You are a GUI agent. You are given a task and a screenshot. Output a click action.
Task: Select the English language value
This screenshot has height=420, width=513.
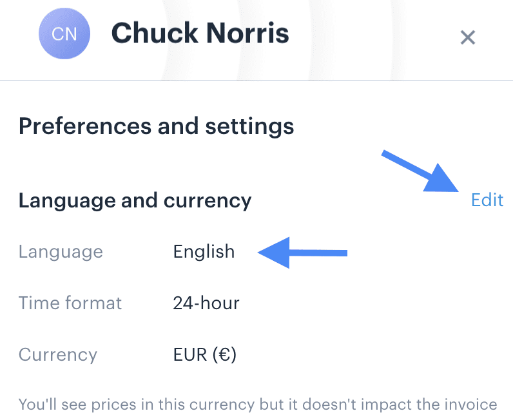click(204, 251)
